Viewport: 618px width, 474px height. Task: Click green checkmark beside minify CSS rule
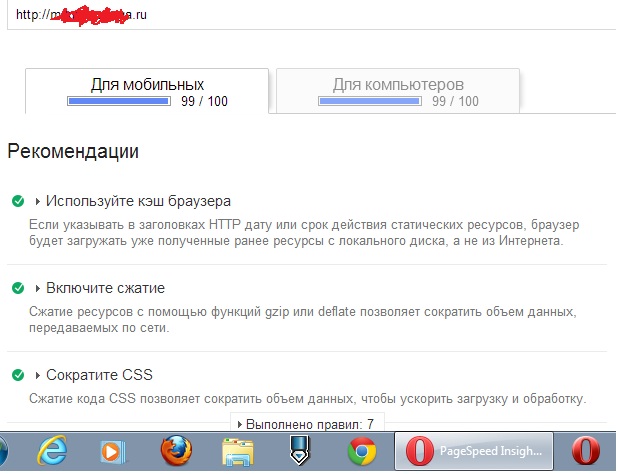18,375
